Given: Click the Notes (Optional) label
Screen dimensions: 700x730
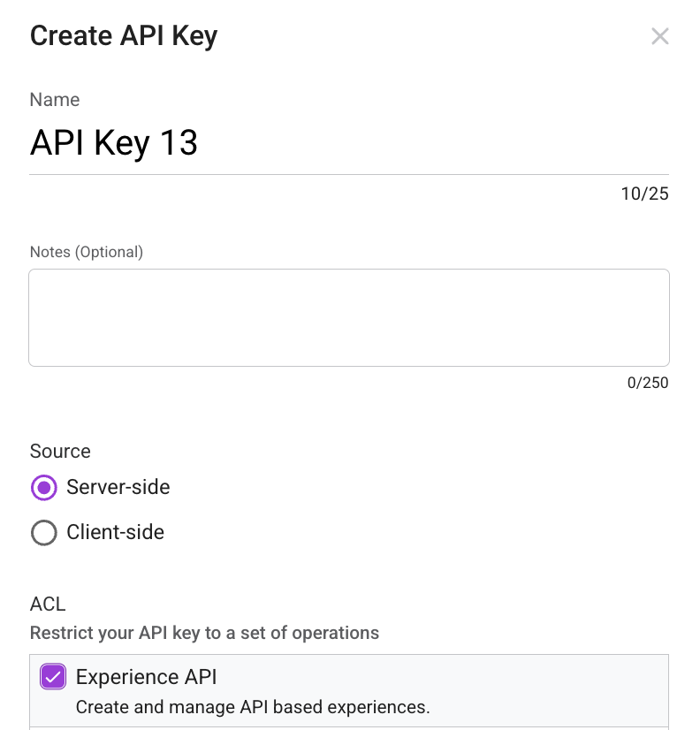Looking at the screenshot, I should pos(87,252).
